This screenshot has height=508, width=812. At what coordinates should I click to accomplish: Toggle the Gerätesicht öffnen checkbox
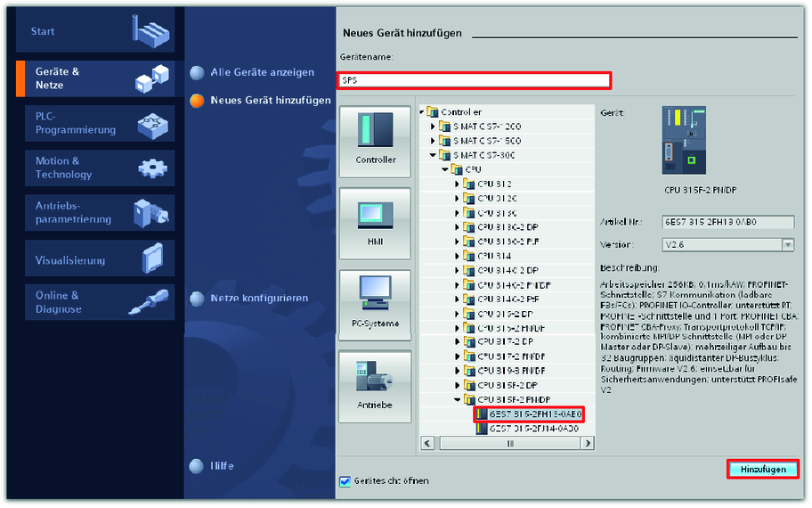pyautogui.click(x=345, y=481)
